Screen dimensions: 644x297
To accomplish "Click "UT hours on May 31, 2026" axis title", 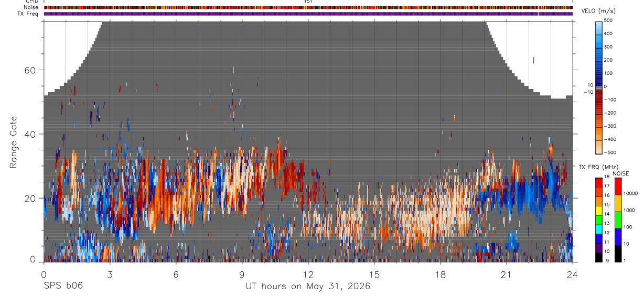I will [x=308, y=287].
